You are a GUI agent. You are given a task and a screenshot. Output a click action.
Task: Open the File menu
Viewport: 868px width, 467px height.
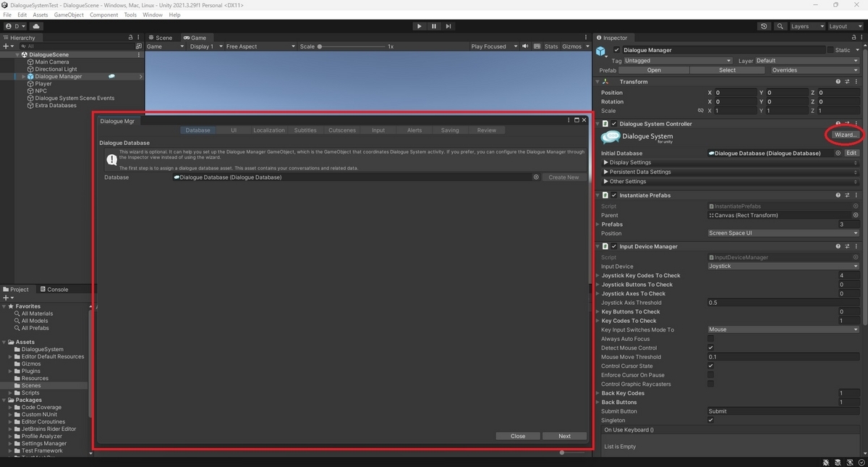click(x=7, y=14)
